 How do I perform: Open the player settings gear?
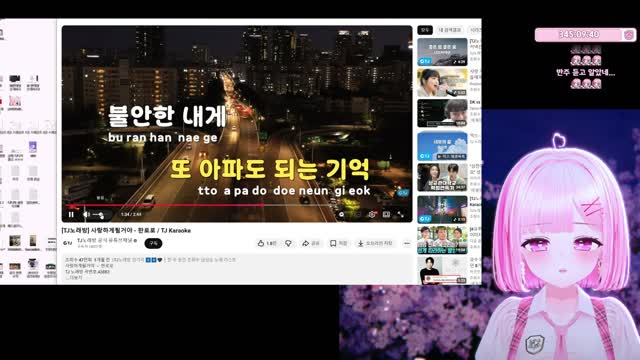coord(371,214)
